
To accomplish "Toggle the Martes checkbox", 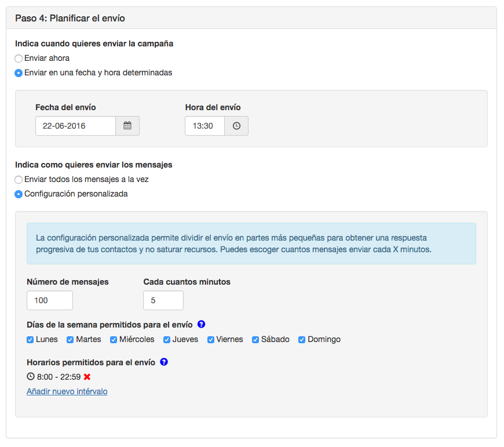I will pos(70,340).
